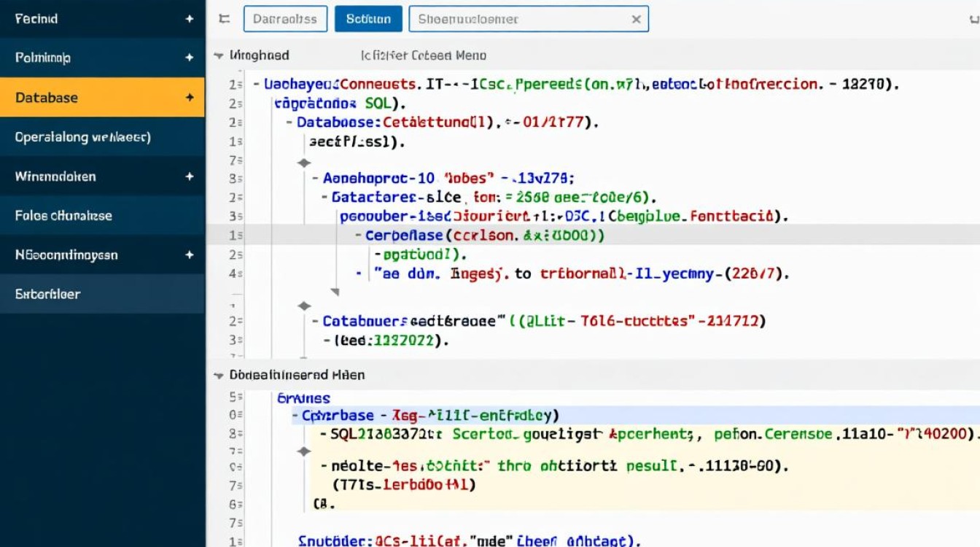This screenshot has width=980, height=547.
Task: Select Exterbleer at the bottom of the sidebar
Action: coord(48,295)
